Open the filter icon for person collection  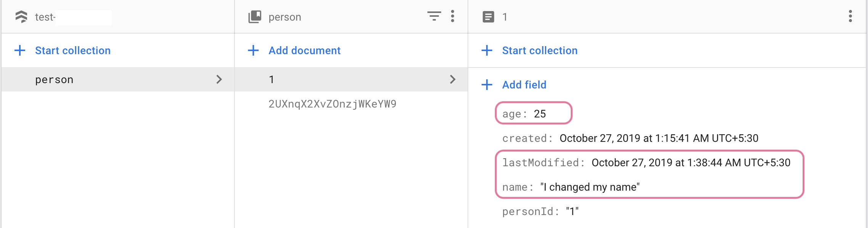(434, 16)
